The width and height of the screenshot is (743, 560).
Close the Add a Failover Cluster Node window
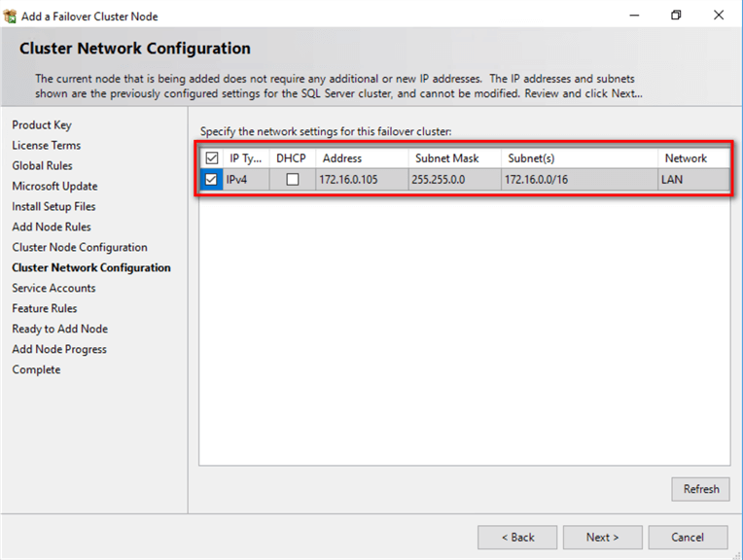click(x=719, y=16)
